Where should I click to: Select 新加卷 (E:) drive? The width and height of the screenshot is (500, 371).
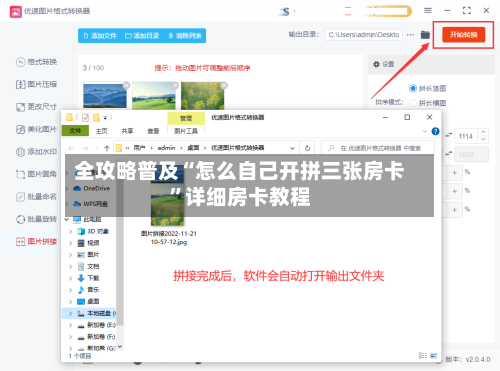(x=96, y=325)
